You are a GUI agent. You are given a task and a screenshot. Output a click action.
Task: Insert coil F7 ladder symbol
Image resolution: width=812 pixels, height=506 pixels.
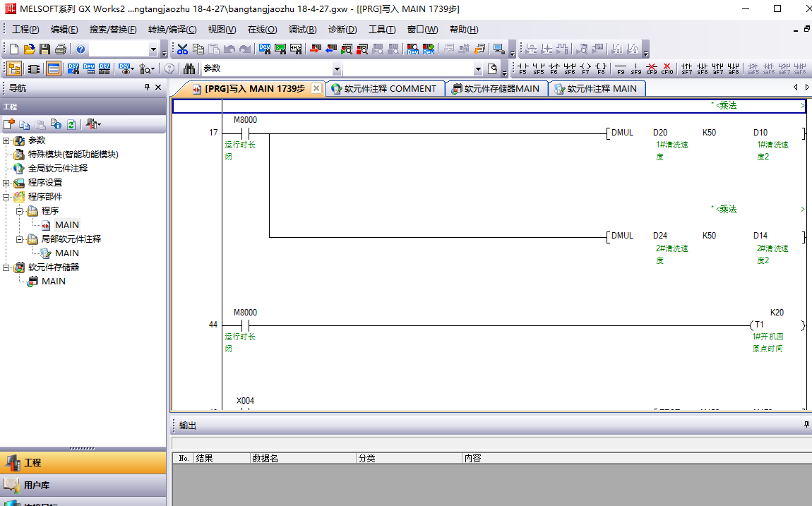click(585, 68)
